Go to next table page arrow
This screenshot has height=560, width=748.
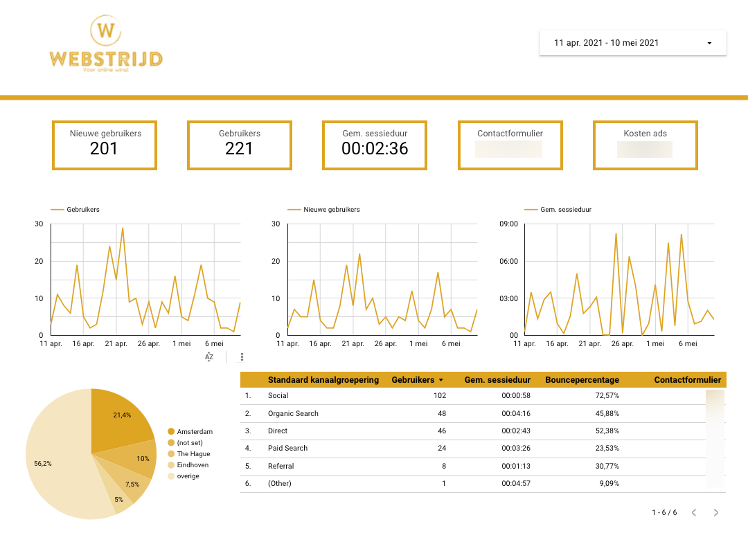point(716,512)
